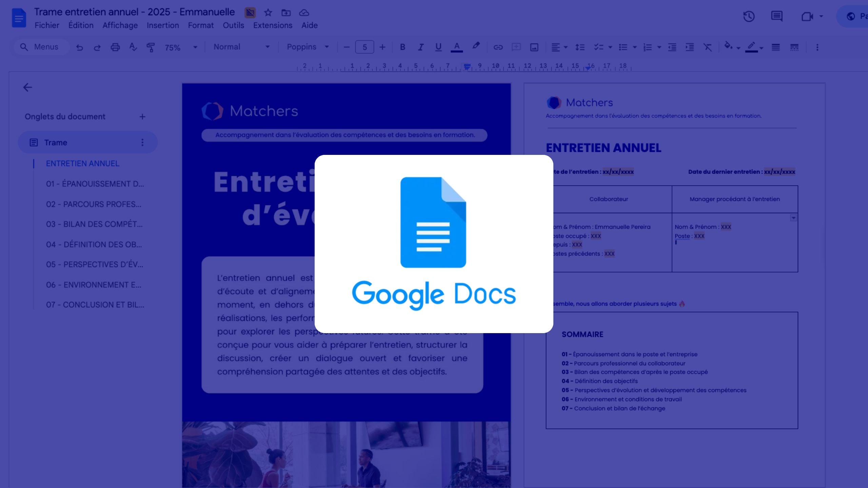The width and height of the screenshot is (868, 488).
Task: Star the document with star icon
Action: [x=268, y=13]
